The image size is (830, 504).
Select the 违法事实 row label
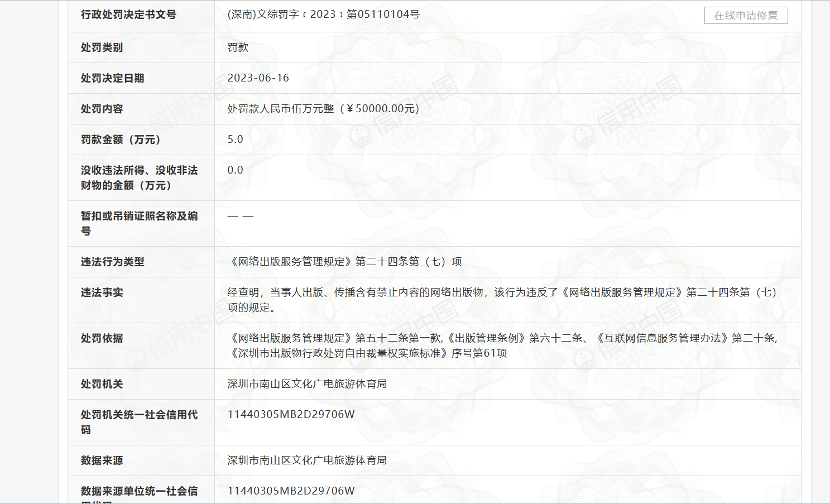point(102,292)
